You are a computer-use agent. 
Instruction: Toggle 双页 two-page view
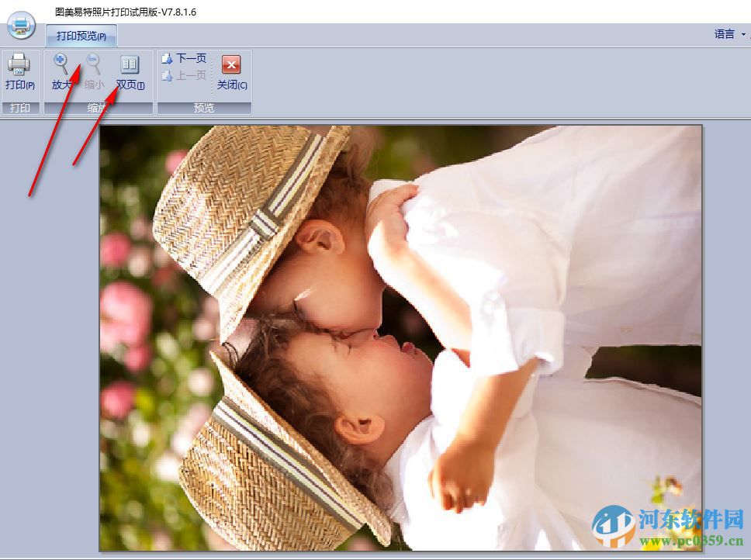pyautogui.click(x=130, y=72)
